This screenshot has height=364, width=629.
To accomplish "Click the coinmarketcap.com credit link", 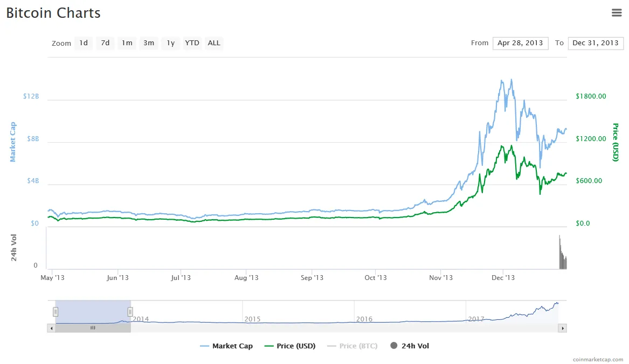I will point(598,360).
